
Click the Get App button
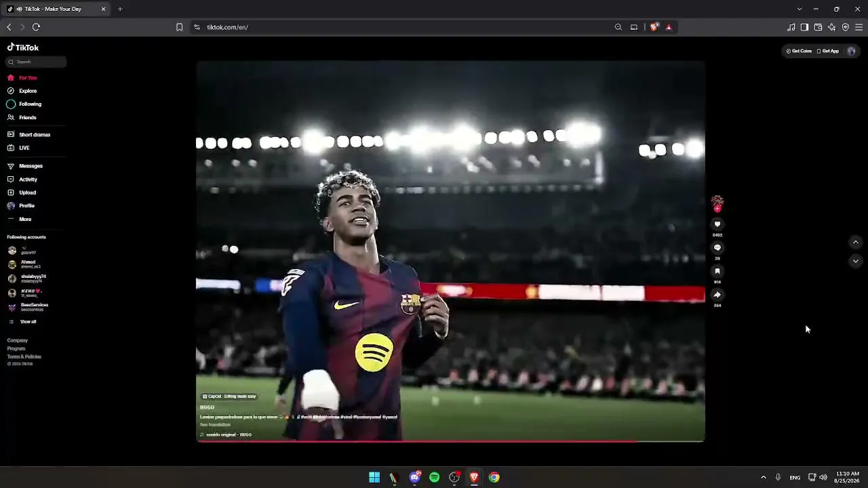tap(828, 51)
